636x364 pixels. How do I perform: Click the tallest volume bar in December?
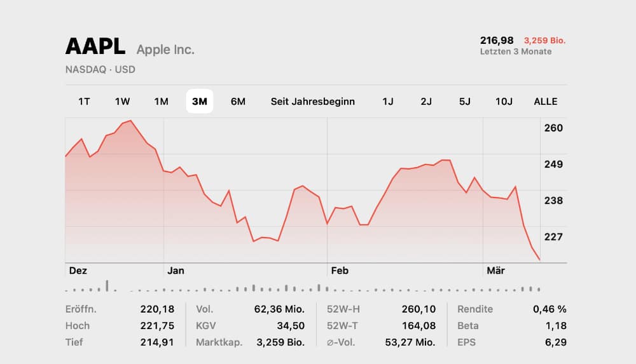pyautogui.click(x=107, y=286)
